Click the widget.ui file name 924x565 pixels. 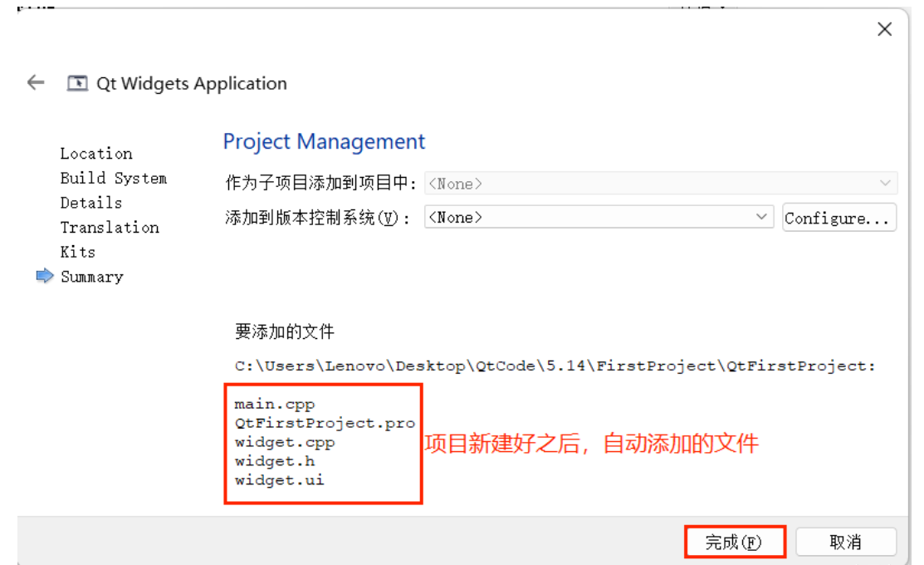(x=279, y=479)
